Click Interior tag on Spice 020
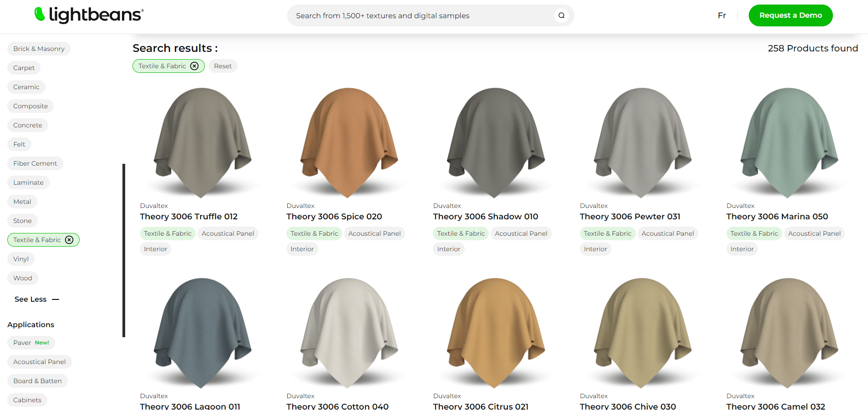868x410 pixels. pyautogui.click(x=302, y=249)
